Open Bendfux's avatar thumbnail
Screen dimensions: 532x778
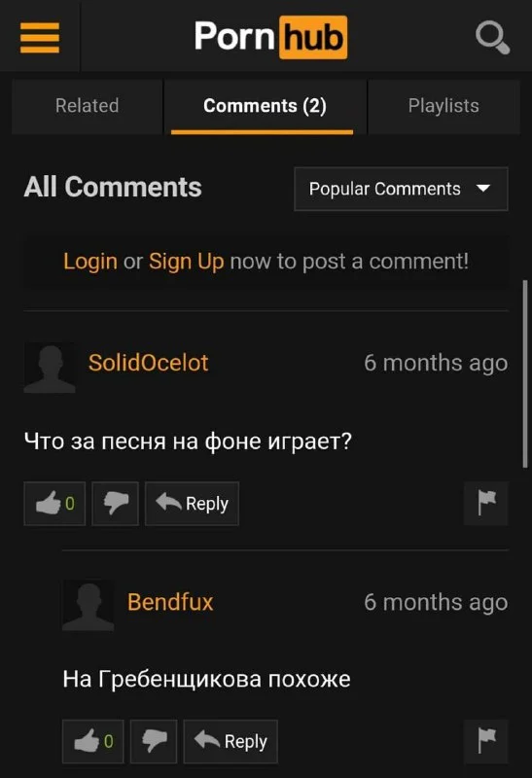pyautogui.click(x=88, y=605)
